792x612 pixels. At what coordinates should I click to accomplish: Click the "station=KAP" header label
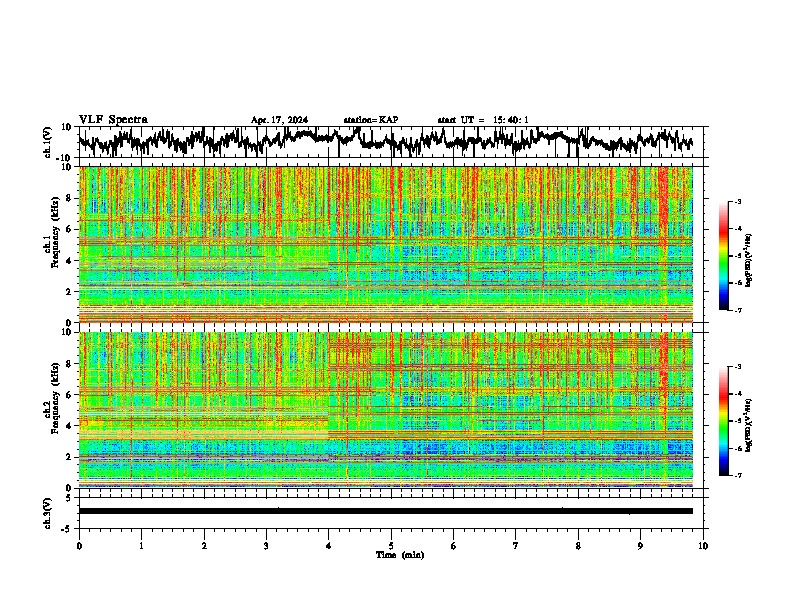pos(371,120)
